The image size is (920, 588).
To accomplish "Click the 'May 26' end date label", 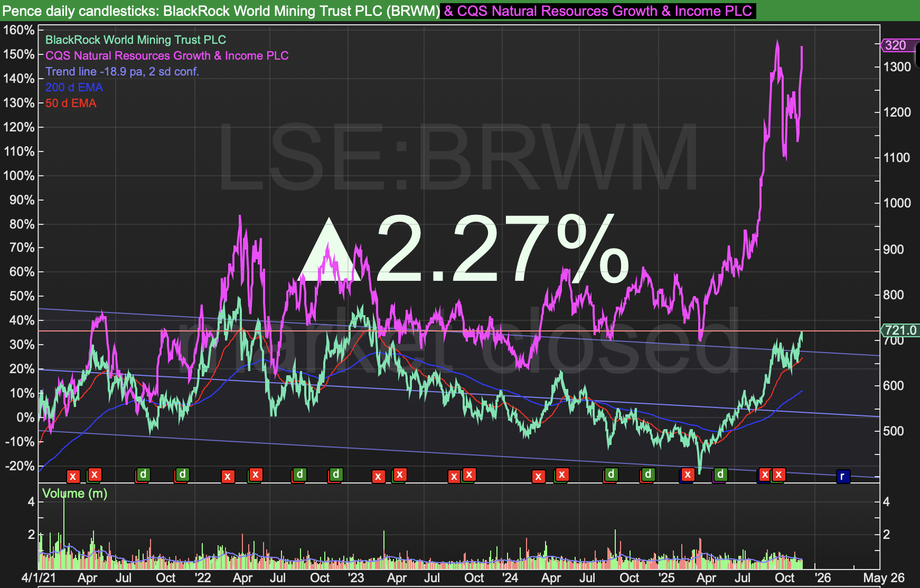I will (884, 578).
